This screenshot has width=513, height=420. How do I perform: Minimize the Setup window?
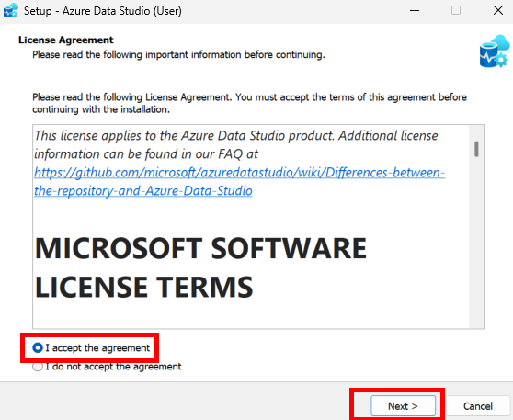[x=415, y=10]
